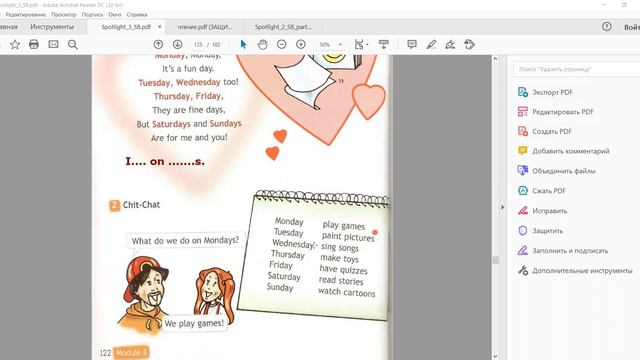
Task: Click the Дополнительные инструменты wrench icon
Action: 523,270
